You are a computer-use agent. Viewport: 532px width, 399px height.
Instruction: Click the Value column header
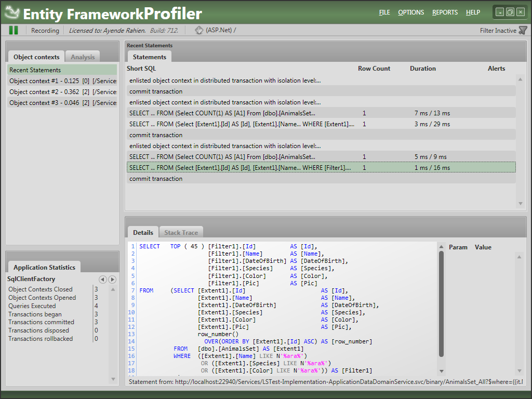click(x=483, y=247)
